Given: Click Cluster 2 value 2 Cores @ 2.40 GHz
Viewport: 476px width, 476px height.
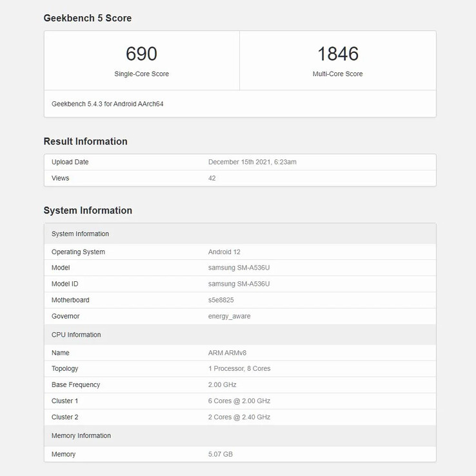Looking at the screenshot, I should click(x=239, y=417).
